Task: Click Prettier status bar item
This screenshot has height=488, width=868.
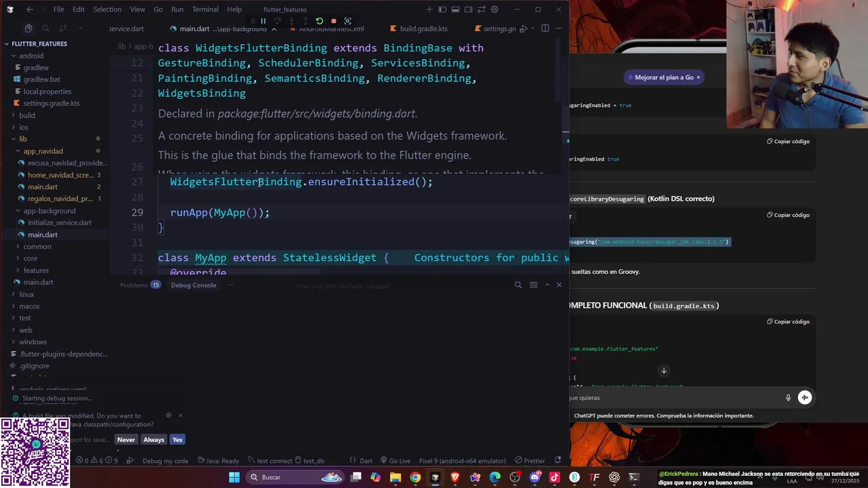Action: coord(530,461)
